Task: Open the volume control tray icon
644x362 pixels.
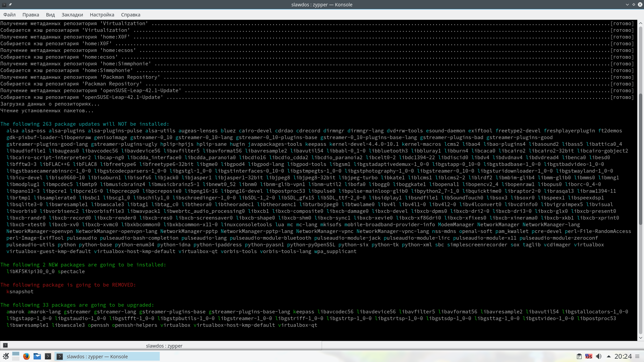Action: tap(599, 356)
